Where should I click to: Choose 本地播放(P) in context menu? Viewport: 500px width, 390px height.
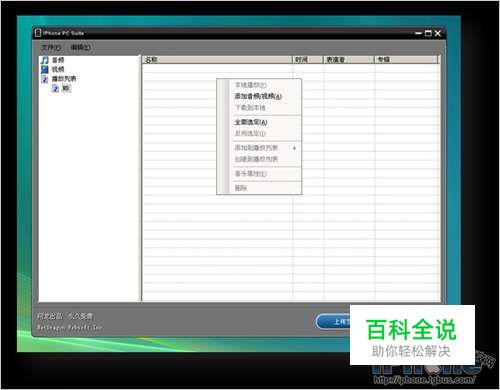pyautogui.click(x=251, y=85)
